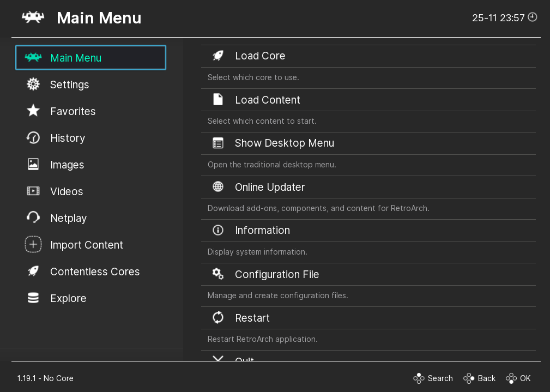Click the Favorites star icon
Image resolution: width=550 pixels, height=392 pixels.
pos(33,111)
